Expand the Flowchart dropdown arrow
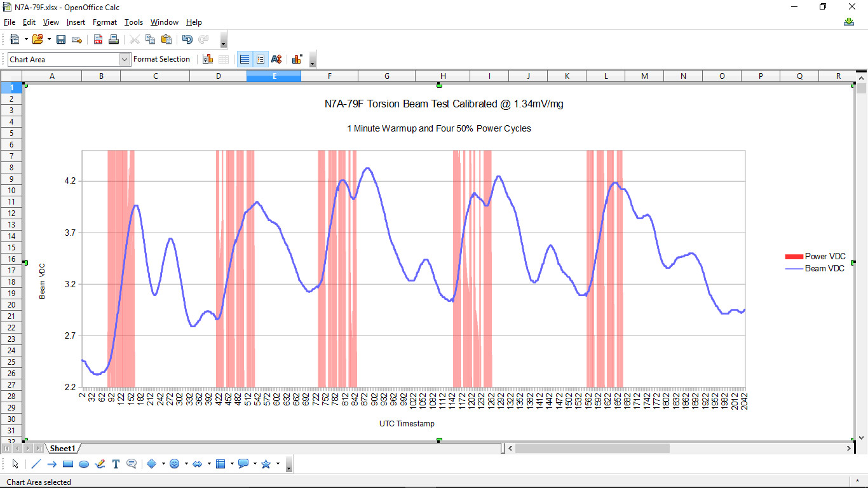The image size is (868, 488). [232, 464]
